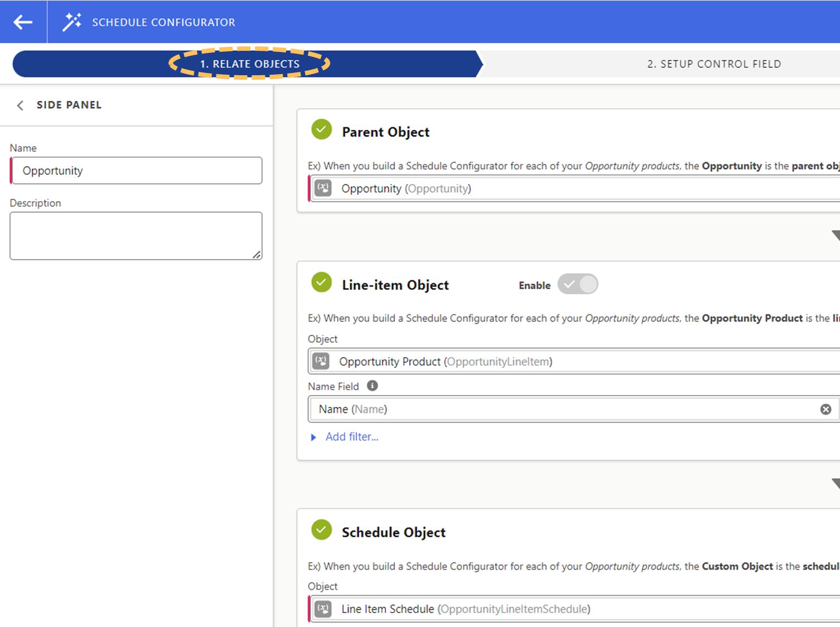Viewport: 840px width, 627px height.
Task: Click the object icon in Line Item Schedule field
Action: [x=324, y=609]
